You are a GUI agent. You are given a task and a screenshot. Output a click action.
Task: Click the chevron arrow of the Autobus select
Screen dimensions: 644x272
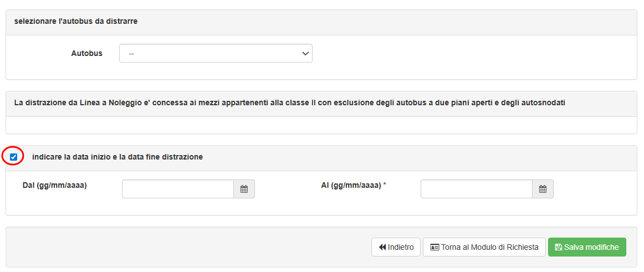[304, 54]
